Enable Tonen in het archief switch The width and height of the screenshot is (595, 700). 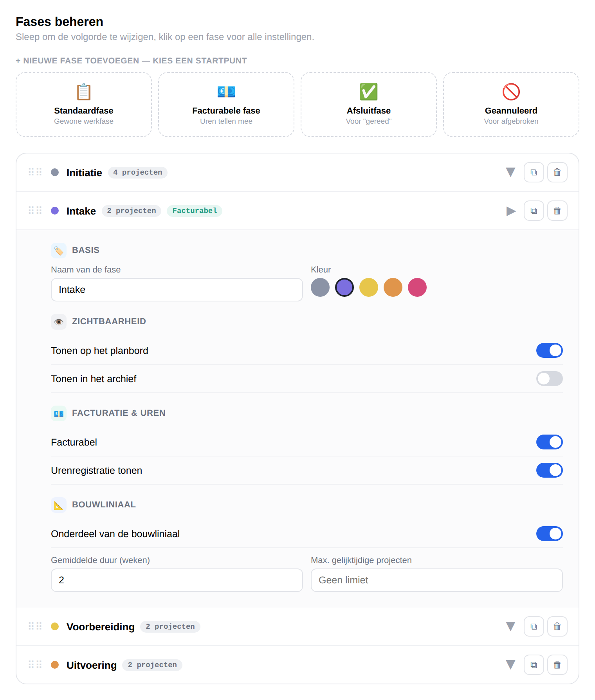tap(550, 379)
